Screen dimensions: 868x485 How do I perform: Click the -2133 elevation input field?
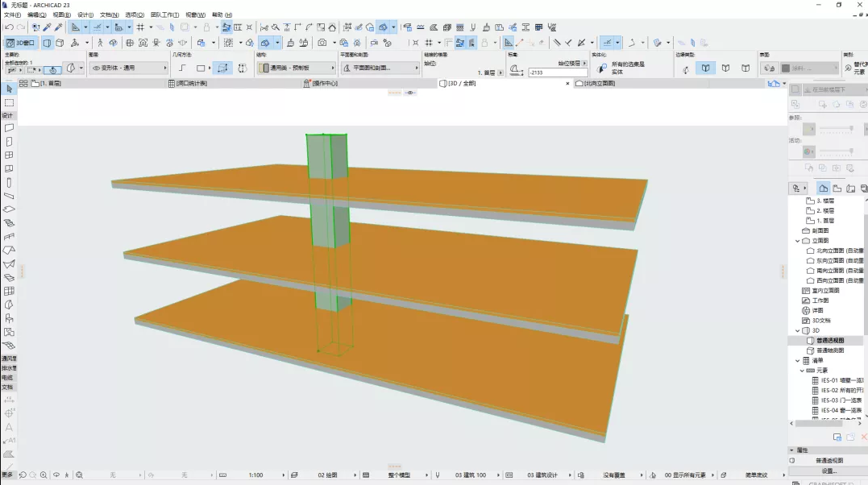[557, 73]
